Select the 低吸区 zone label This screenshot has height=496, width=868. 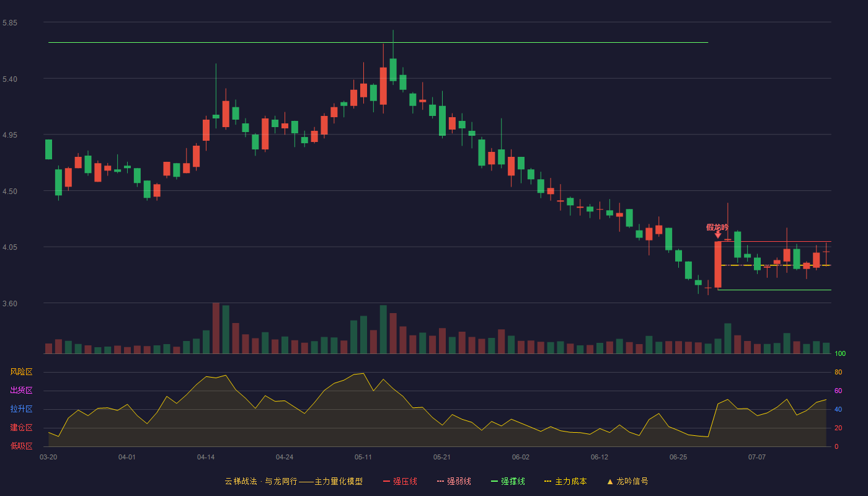coord(21,446)
